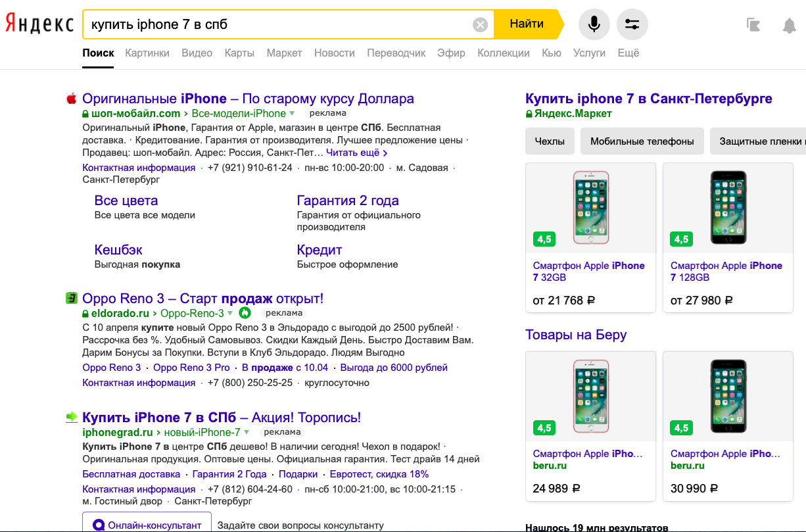Click the Eldorado favicon beside Oppo Reno 3
The width and height of the screenshot is (806, 532).
click(x=72, y=299)
